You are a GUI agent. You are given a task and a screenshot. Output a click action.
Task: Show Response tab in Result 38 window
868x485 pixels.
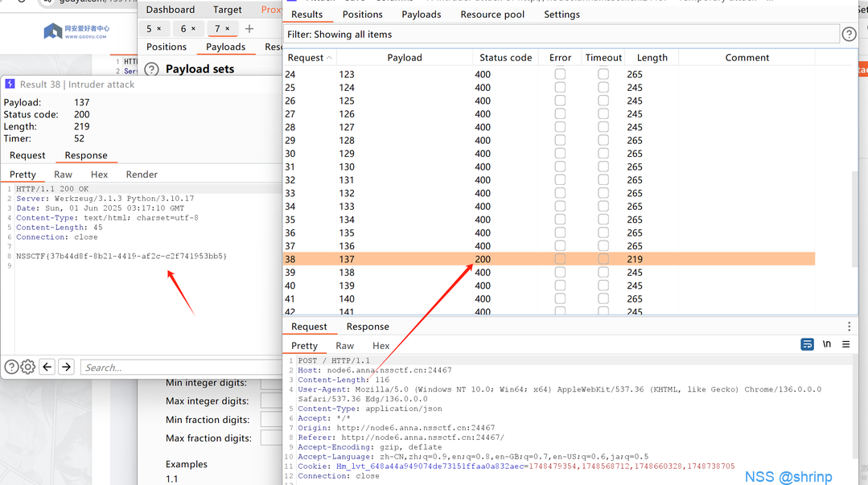pyautogui.click(x=86, y=155)
